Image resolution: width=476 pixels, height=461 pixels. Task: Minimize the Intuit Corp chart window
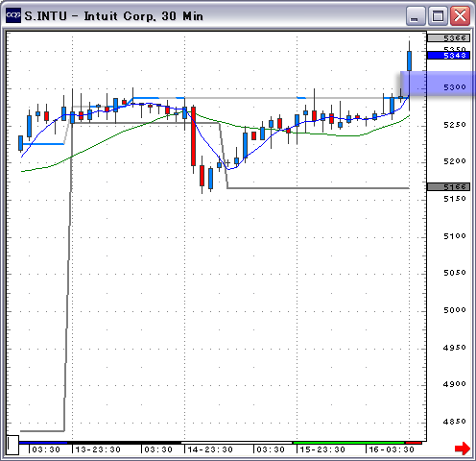tap(416, 15)
